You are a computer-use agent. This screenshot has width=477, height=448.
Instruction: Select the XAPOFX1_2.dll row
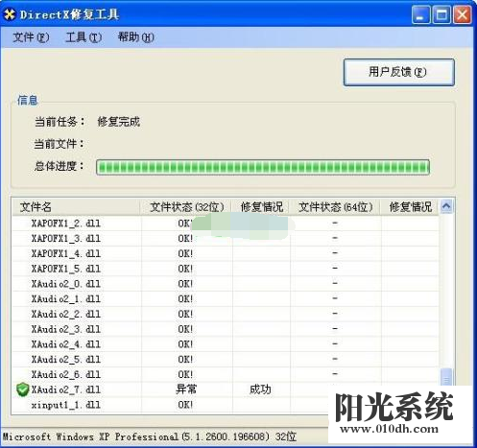[x=226, y=224]
